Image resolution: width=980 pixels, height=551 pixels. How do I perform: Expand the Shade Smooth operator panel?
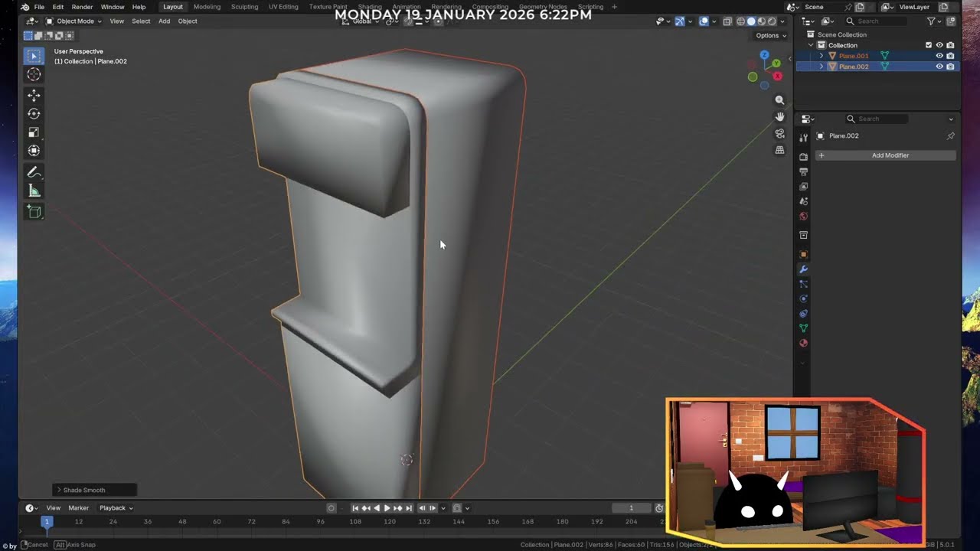click(x=95, y=490)
